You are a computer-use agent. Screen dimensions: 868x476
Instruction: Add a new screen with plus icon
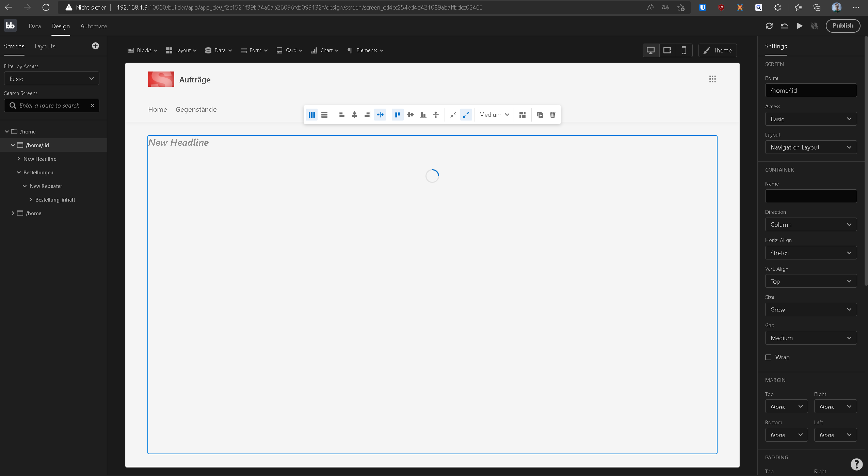tap(95, 46)
